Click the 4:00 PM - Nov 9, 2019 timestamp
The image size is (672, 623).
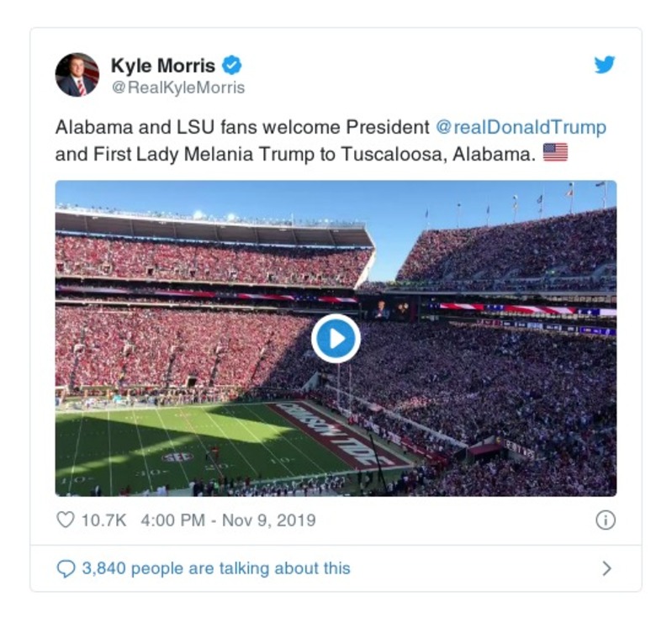(x=228, y=520)
